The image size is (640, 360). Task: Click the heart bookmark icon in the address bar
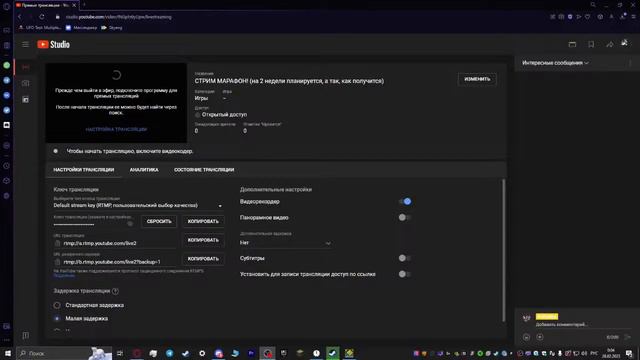(x=588, y=17)
